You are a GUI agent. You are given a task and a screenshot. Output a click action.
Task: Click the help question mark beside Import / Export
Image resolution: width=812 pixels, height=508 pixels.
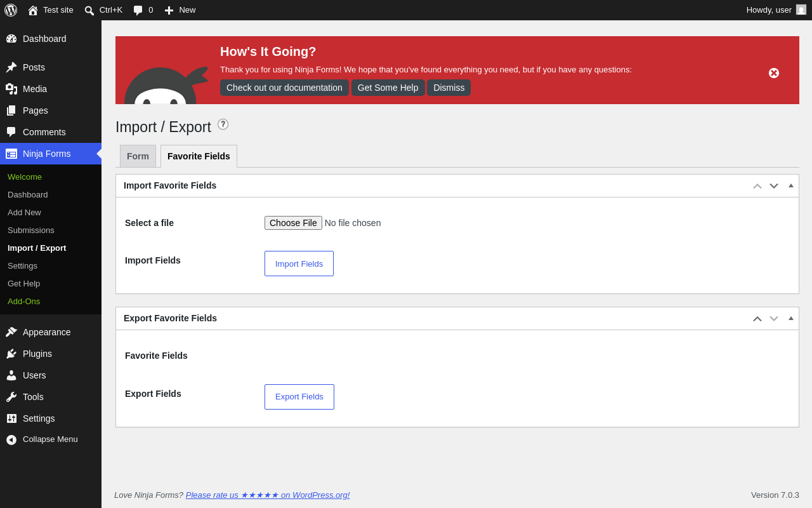click(223, 124)
